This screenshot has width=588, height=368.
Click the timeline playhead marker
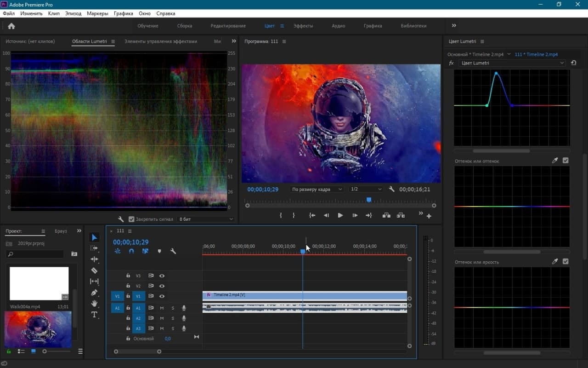[303, 251]
